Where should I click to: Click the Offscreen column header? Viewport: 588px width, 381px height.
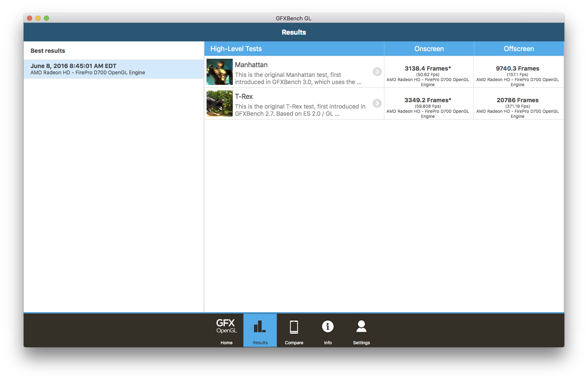click(x=519, y=49)
